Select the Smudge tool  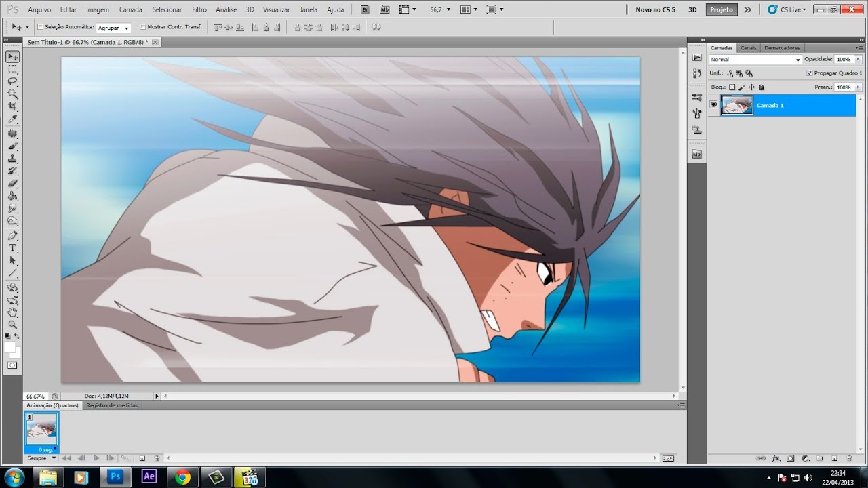point(12,208)
